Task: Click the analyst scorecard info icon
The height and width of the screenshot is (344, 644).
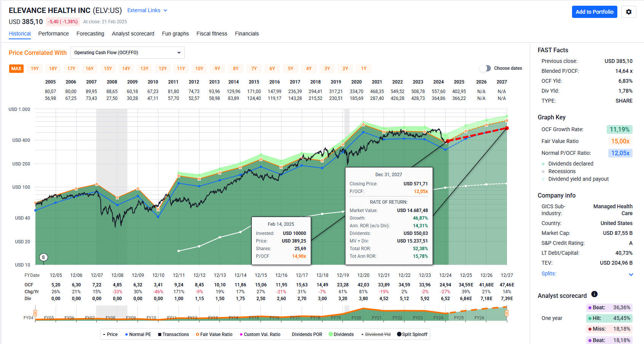Action: point(594,294)
